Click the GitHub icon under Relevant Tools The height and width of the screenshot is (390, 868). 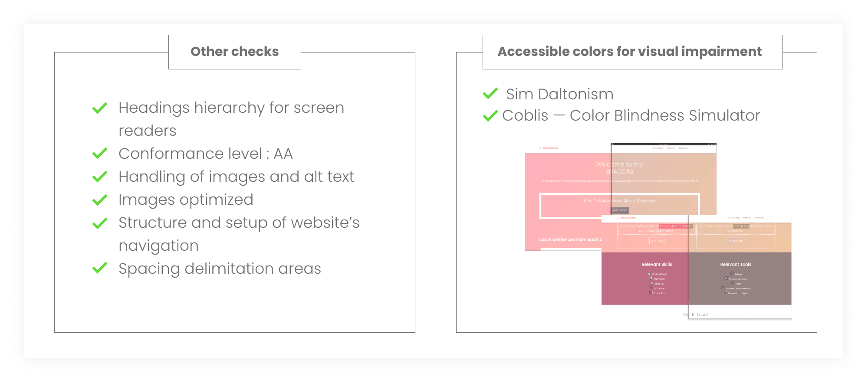[x=732, y=274]
